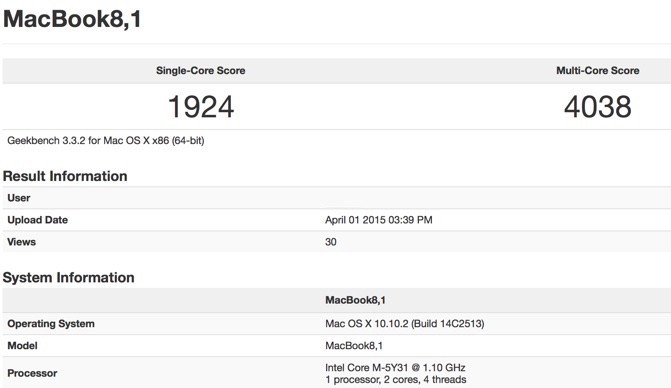Select the User row label
The height and width of the screenshot is (388, 671).
tap(18, 198)
